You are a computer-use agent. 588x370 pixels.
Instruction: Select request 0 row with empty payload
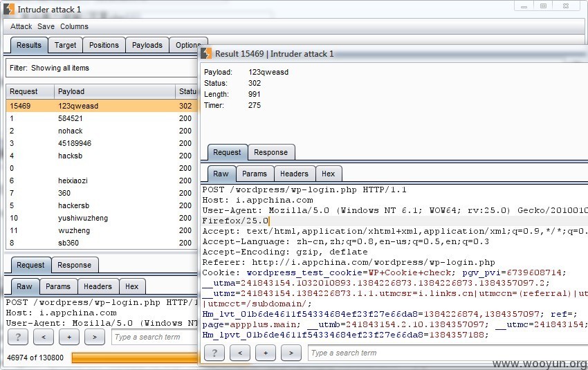102,168
